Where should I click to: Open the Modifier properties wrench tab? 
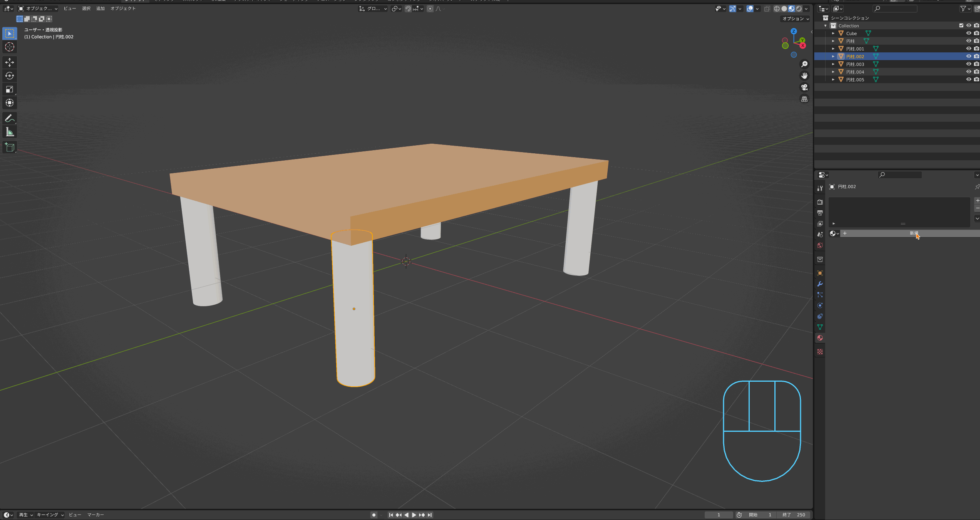pos(820,284)
